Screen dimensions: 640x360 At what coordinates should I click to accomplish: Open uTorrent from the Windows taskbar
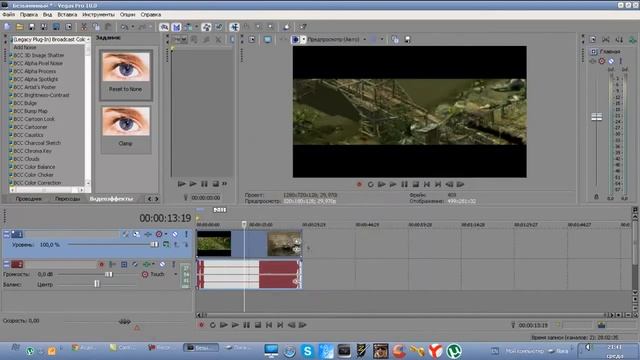pyautogui.click(x=453, y=351)
